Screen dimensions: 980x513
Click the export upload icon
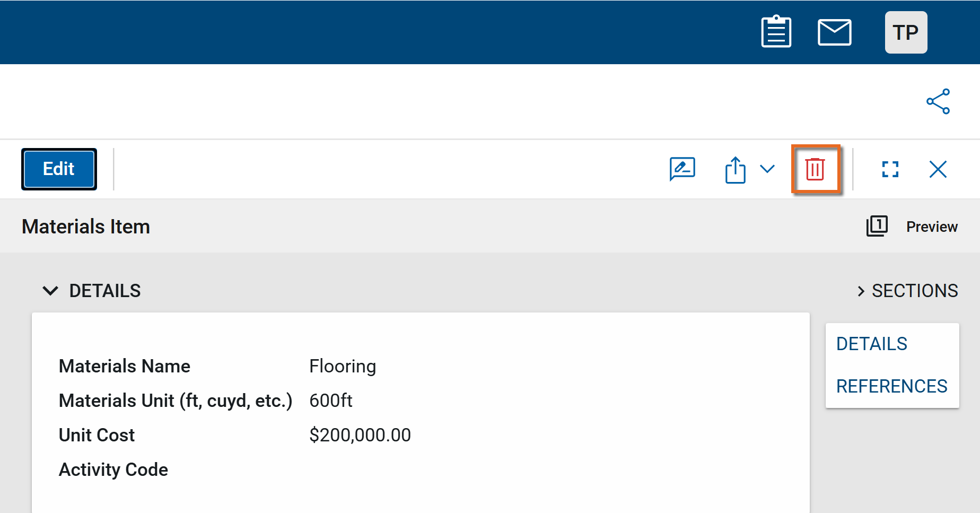pyautogui.click(x=735, y=170)
